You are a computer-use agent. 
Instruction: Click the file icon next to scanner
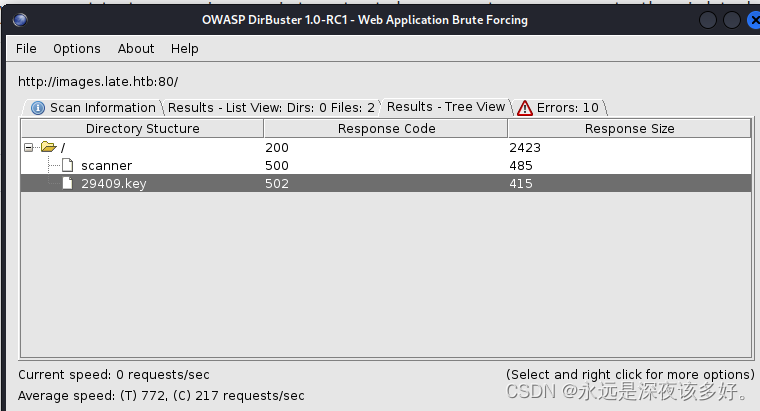tap(68, 165)
